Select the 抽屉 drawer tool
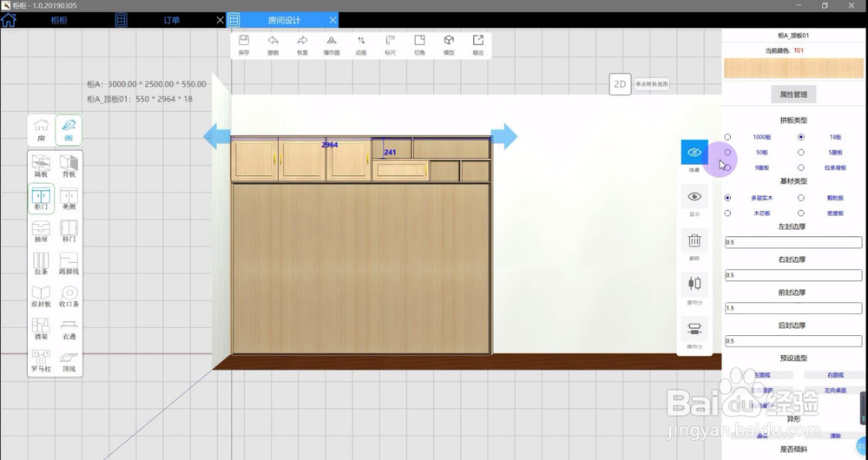Image resolution: width=868 pixels, height=460 pixels. click(41, 232)
